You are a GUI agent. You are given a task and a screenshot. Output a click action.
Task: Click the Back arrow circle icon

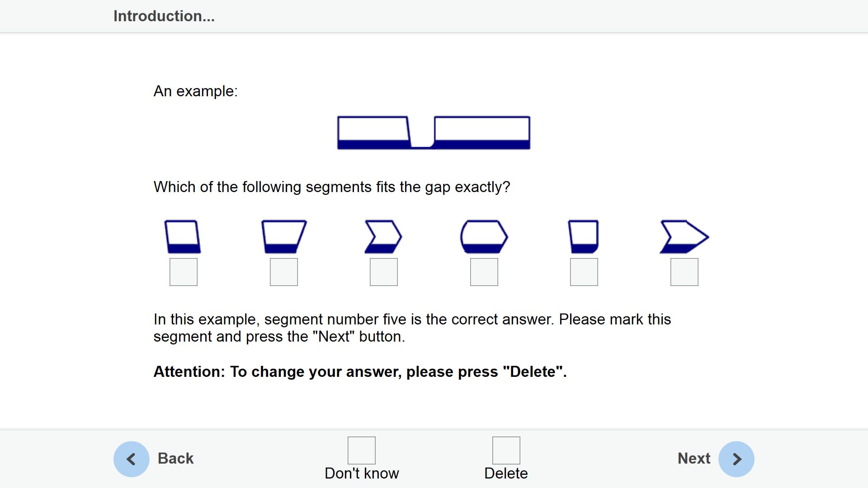click(x=131, y=459)
